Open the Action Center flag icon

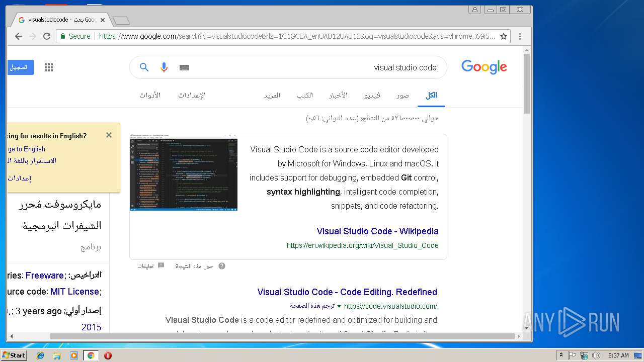pos(572,355)
